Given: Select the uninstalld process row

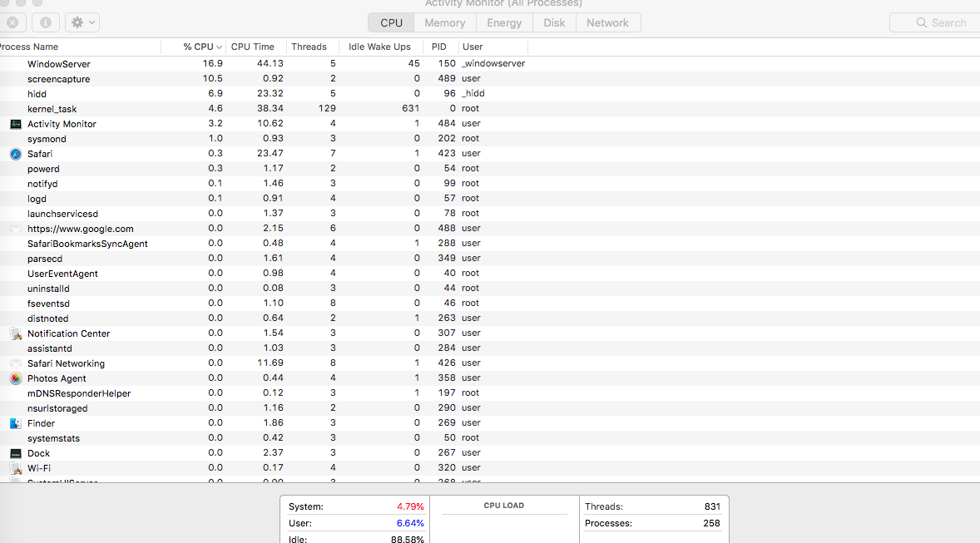Looking at the screenshot, I should tap(490, 289).
